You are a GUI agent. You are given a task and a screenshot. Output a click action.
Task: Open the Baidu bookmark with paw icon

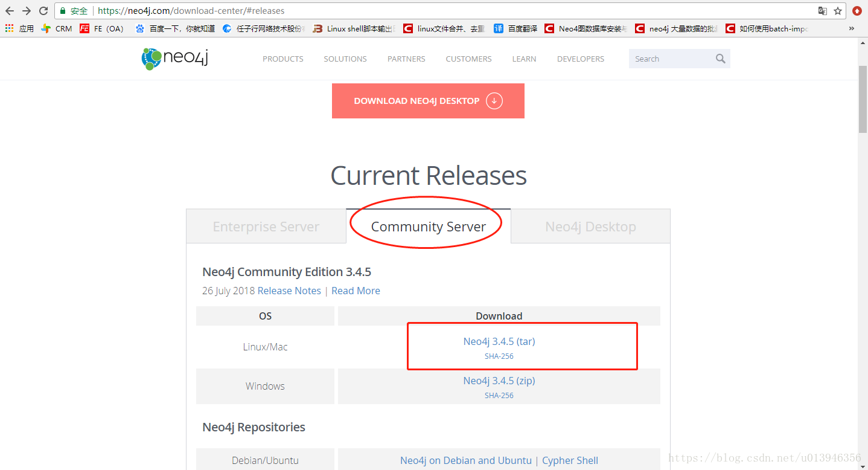tap(175, 28)
